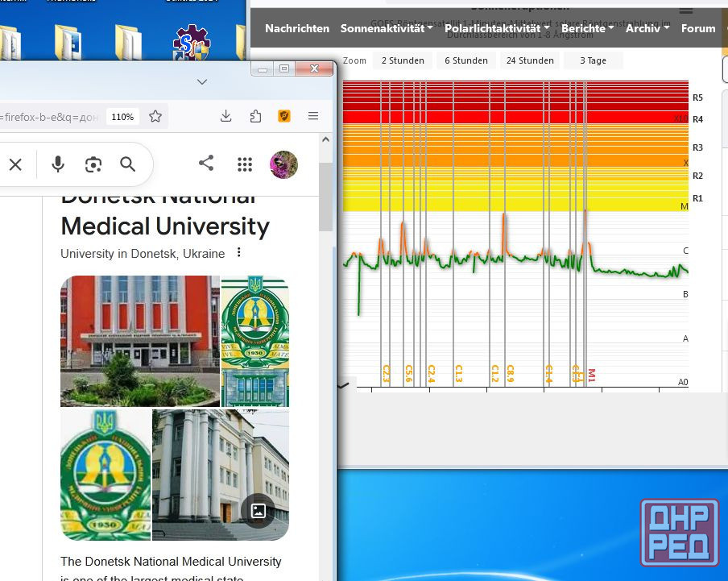Open Firefox downloads panel
This screenshot has height=581, width=728.
pos(226,116)
